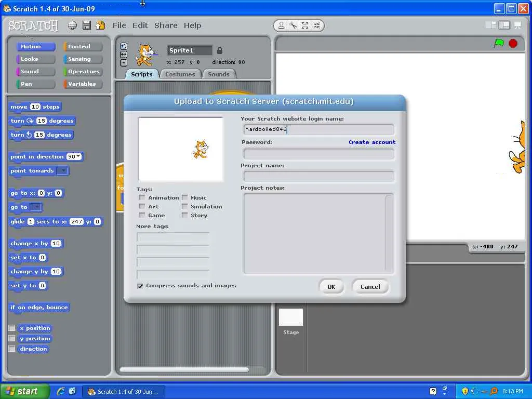
Task: Open the Share menu
Action: click(166, 25)
